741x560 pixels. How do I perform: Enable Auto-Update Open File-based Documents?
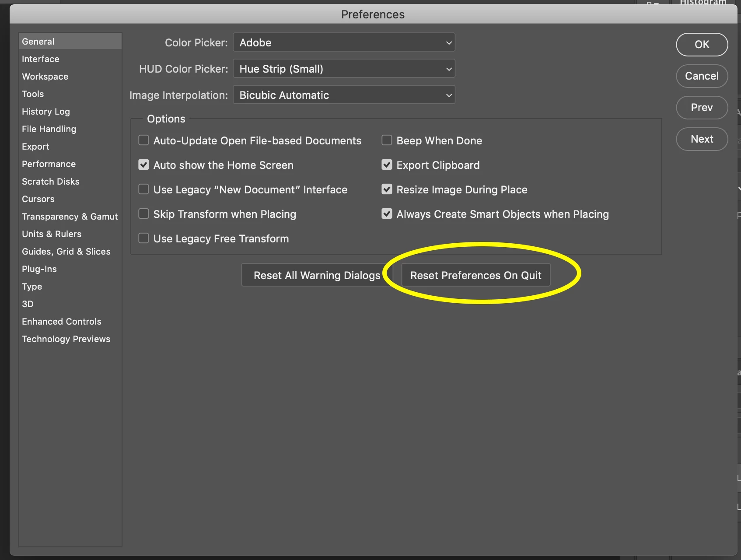(x=143, y=140)
